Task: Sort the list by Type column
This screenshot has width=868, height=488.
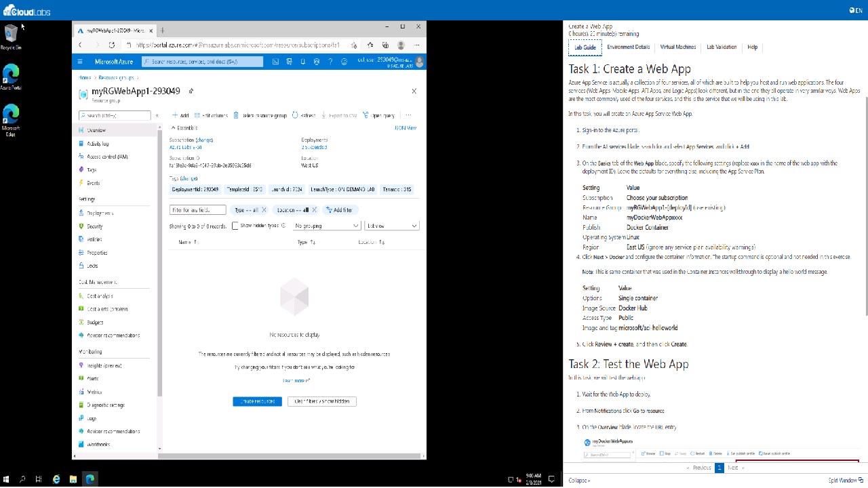Action: click(307, 242)
